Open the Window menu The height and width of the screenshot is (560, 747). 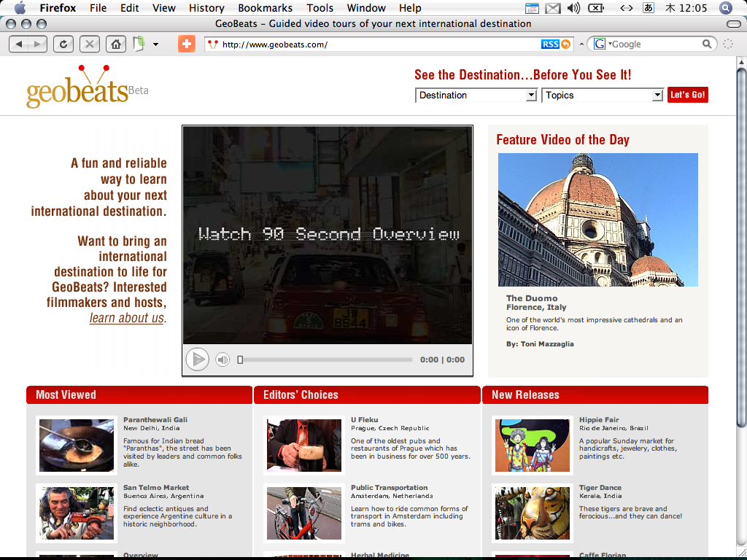coord(366,8)
